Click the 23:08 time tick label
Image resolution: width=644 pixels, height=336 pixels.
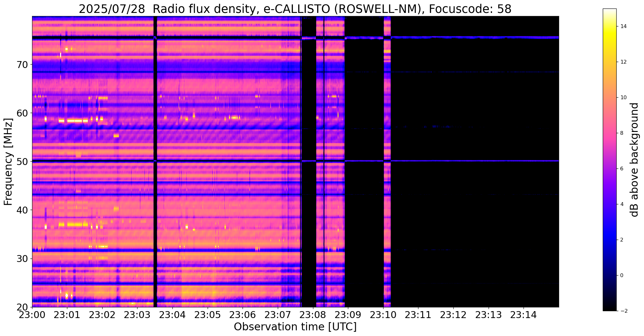(313, 315)
